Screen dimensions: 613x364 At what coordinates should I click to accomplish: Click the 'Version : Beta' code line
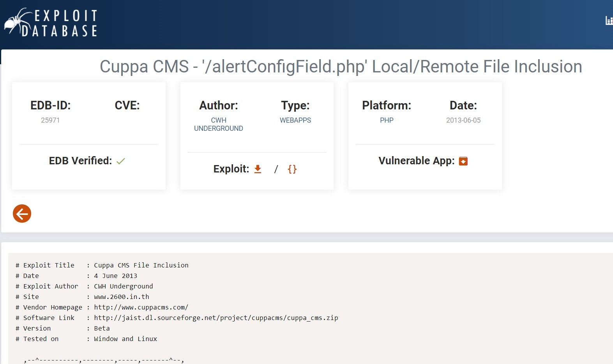[62, 328]
